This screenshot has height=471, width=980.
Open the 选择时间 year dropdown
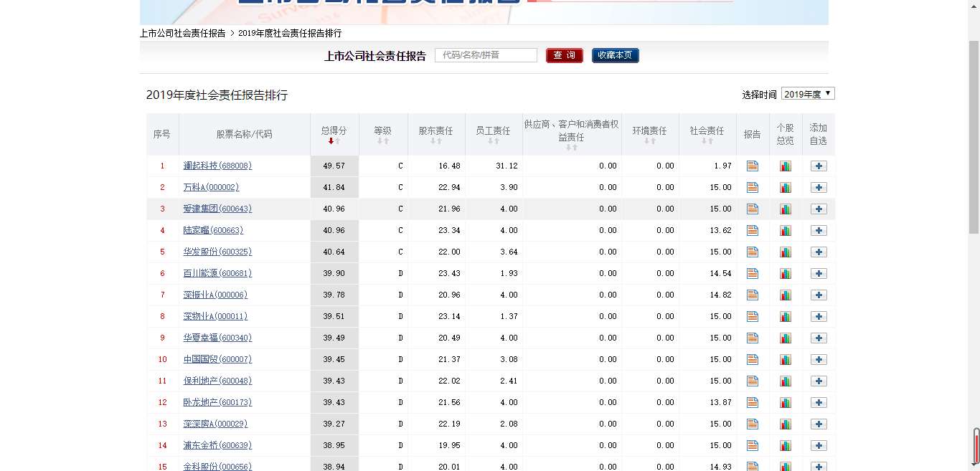coord(808,94)
